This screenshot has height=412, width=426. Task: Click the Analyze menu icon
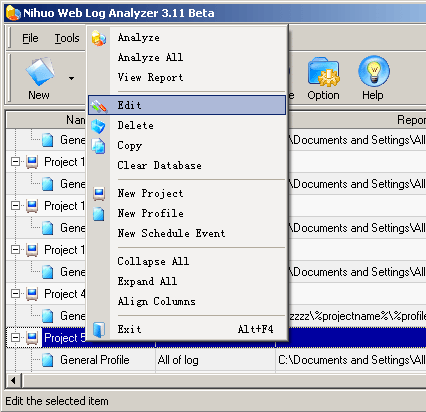point(99,38)
